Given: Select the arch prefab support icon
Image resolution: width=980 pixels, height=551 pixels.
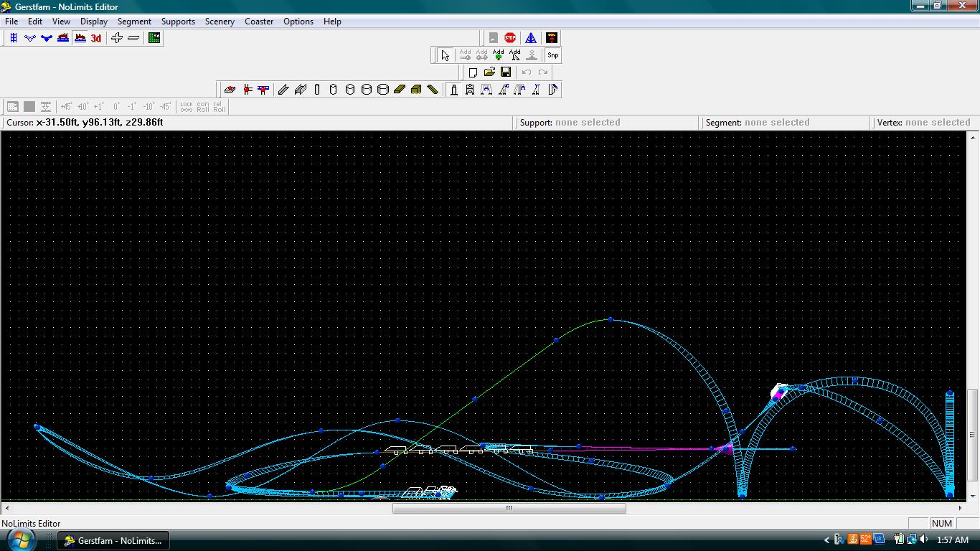Looking at the screenshot, I should coord(486,90).
